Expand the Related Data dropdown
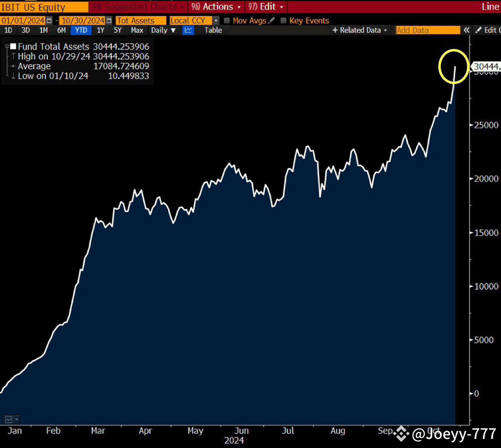Screen dimensions: 501x448 click(360, 30)
